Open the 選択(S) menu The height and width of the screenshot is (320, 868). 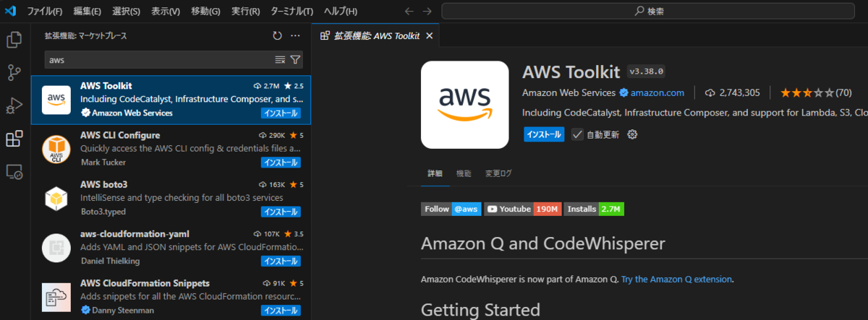point(126,11)
